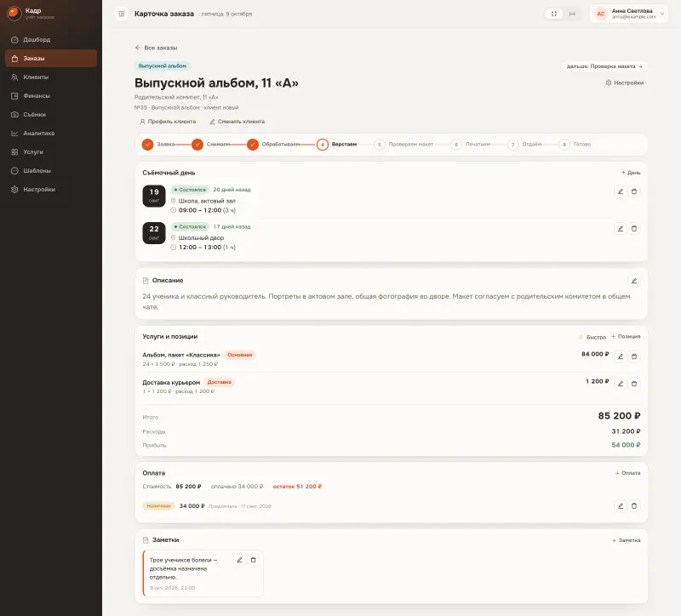681x616 pixels.
Task: Add a new «+ Позиция»
Action: (x=626, y=336)
